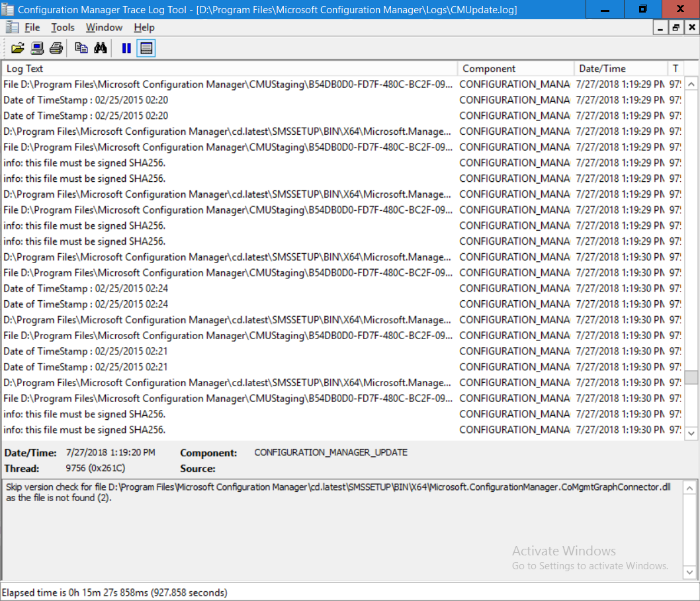
Task: Click the log list scroll-down arrow
Action: (x=691, y=433)
